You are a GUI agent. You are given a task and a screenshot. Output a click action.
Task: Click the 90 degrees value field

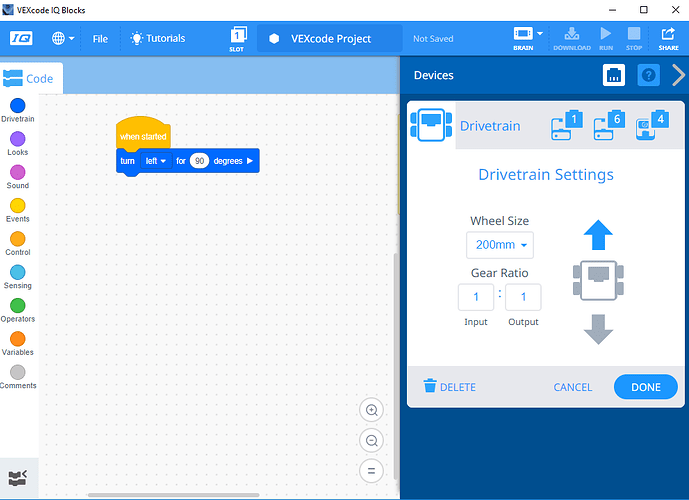(199, 161)
